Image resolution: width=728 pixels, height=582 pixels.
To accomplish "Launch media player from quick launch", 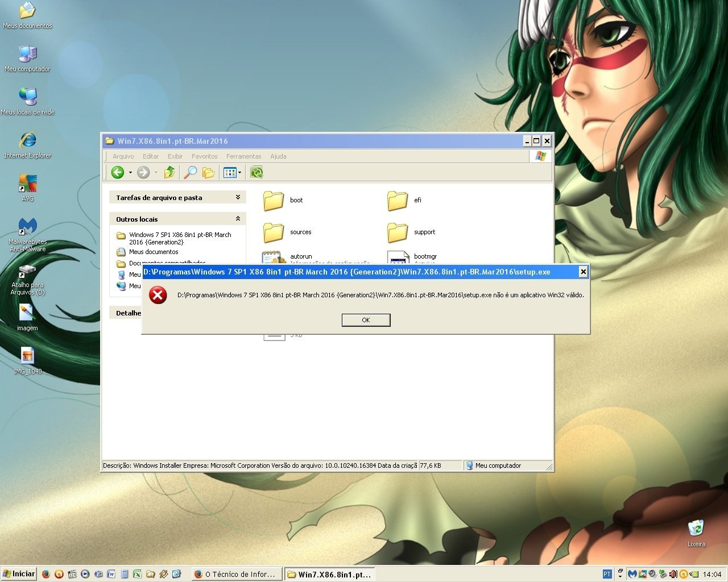I will [x=85, y=574].
